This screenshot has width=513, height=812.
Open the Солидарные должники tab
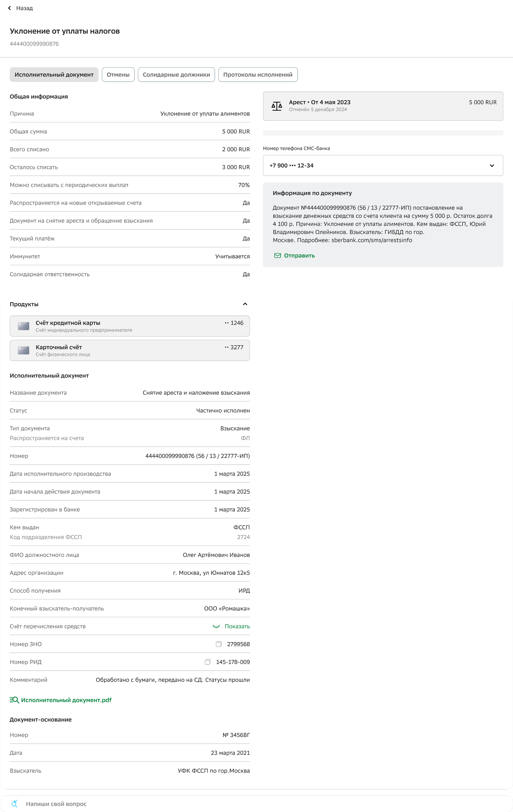(176, 75)
